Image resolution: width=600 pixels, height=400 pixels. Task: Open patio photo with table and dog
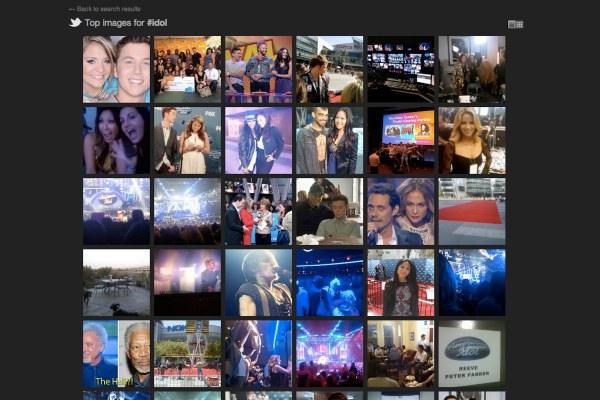116,282
